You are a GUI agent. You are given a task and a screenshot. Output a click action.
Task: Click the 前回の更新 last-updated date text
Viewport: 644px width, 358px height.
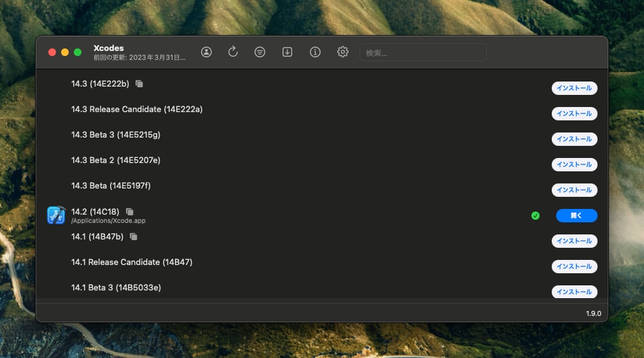click(139, 57)
